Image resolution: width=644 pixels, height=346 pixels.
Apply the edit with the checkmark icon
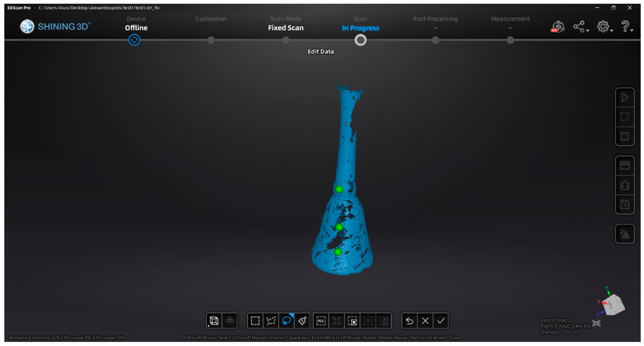point(441,320)
